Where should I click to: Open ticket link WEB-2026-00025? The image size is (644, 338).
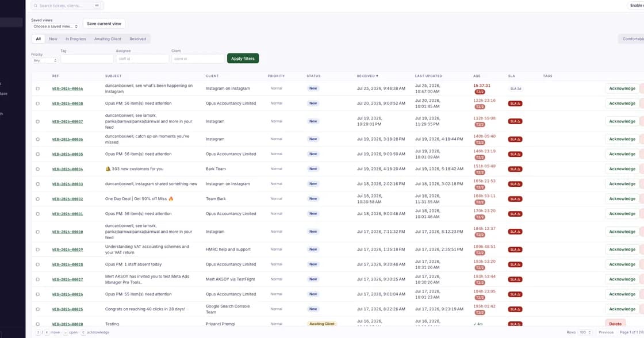click(67, 309)
